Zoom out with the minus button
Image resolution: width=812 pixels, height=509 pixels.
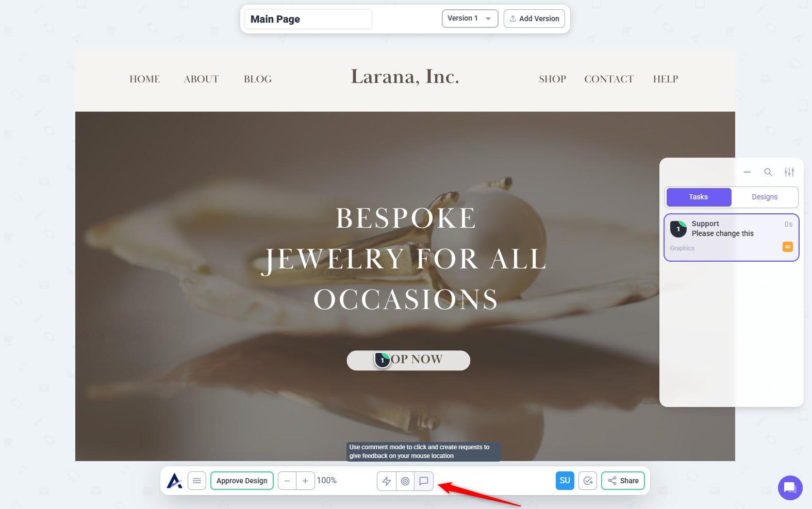pos(287,481)
